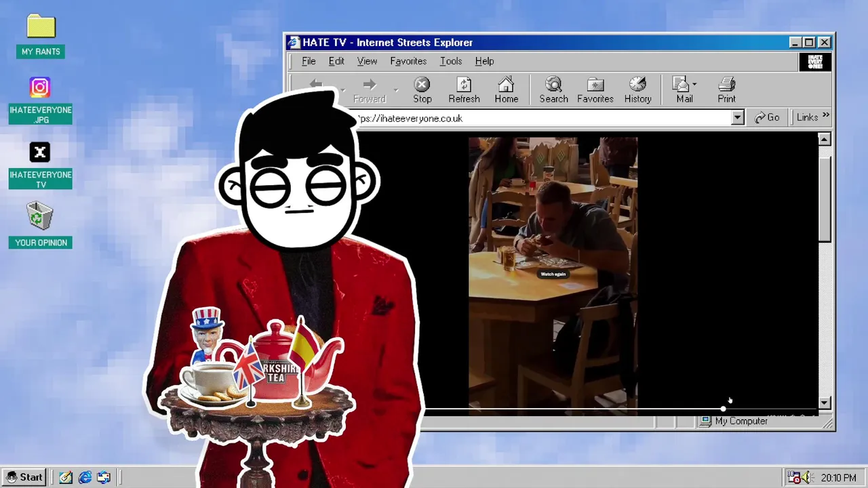This screenshot has width=868, height=488.
Task: Open the address bar dropdown arrow
Action: 737,118
